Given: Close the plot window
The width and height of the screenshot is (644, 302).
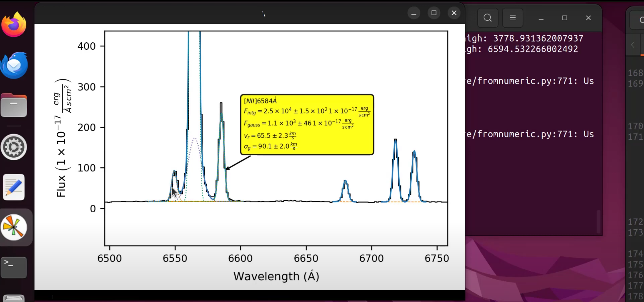Looking at the screenshot, I should 454,13.
